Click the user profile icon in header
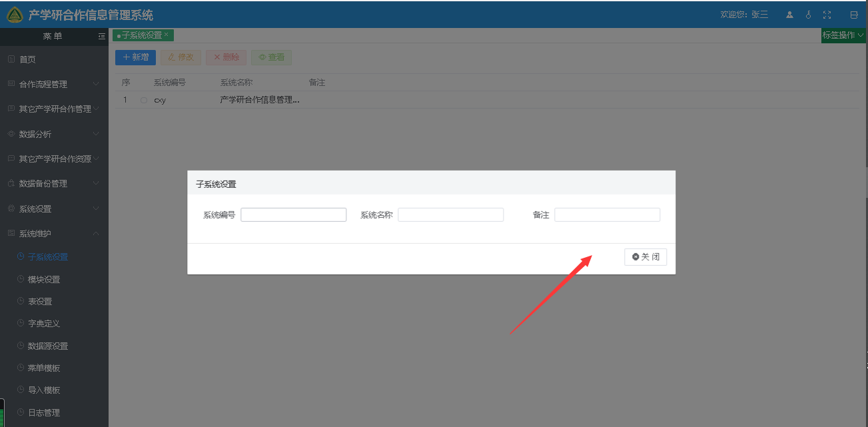The height and width of the screenshot is (427, 868). click(x=789, y=15)
